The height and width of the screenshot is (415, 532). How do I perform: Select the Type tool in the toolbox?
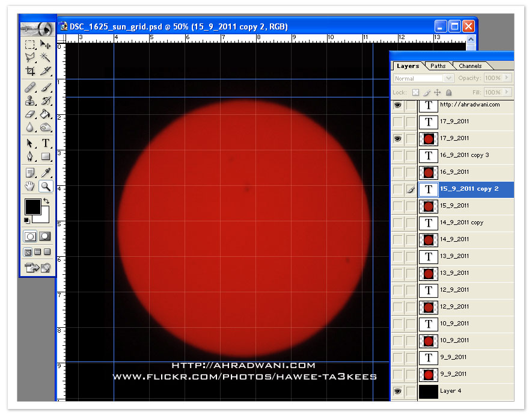(x=46, y=143)
